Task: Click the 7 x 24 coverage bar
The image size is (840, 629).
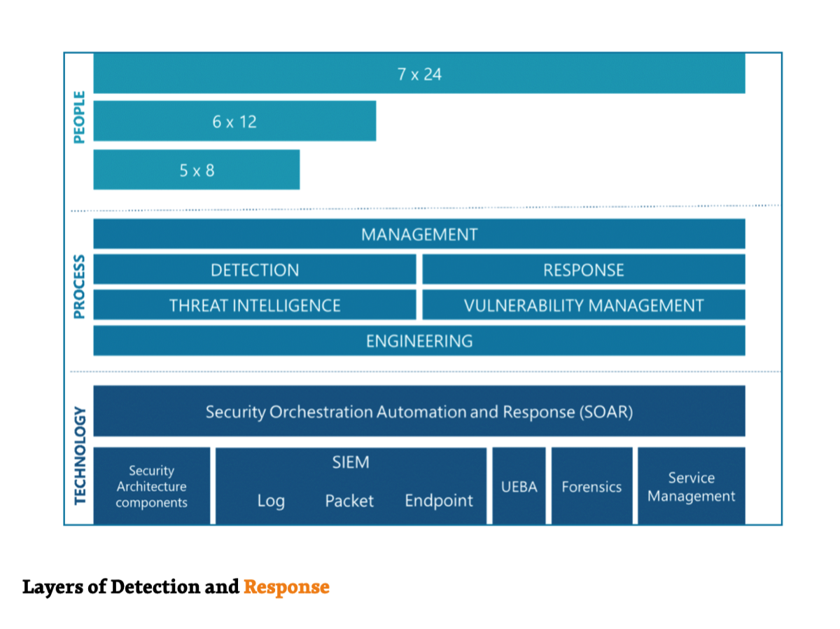Action: (419, 74)
